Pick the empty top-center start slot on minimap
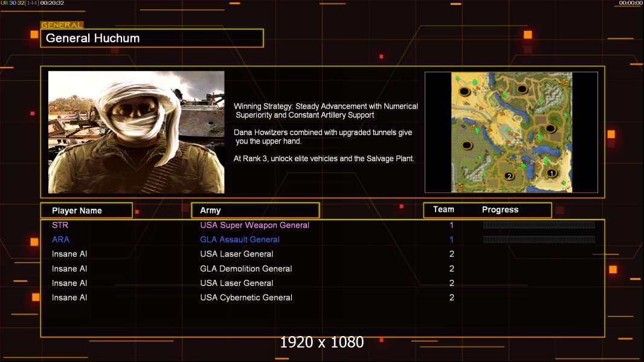This screenshot has height=362, width=644. click(523, 89)
